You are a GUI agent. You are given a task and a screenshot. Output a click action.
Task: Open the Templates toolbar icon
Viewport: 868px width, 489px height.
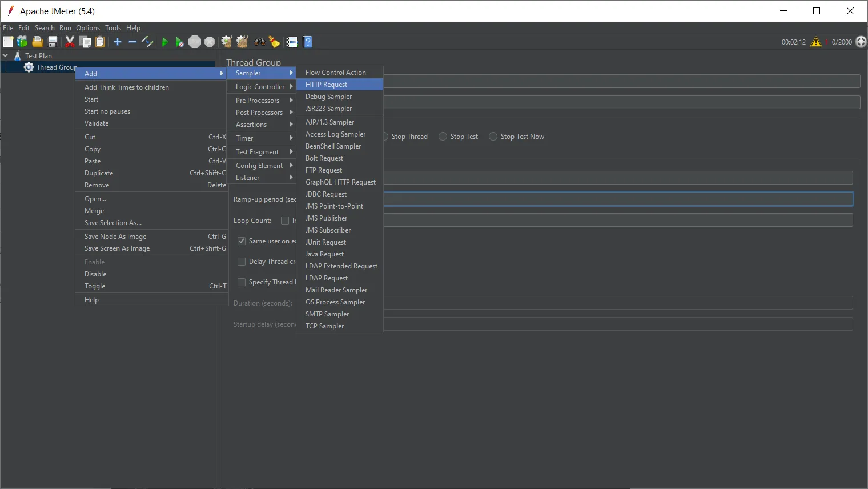coord(22,42)
